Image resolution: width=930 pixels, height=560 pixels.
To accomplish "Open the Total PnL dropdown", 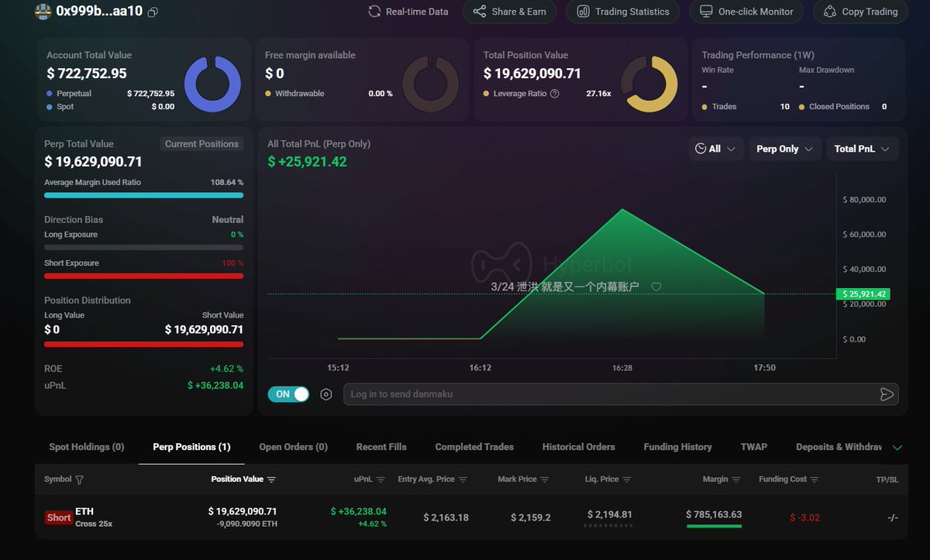I will [863, 149].
